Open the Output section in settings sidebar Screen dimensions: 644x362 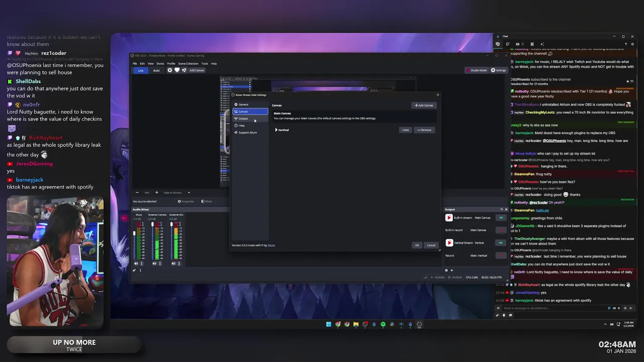click(250, 118)
